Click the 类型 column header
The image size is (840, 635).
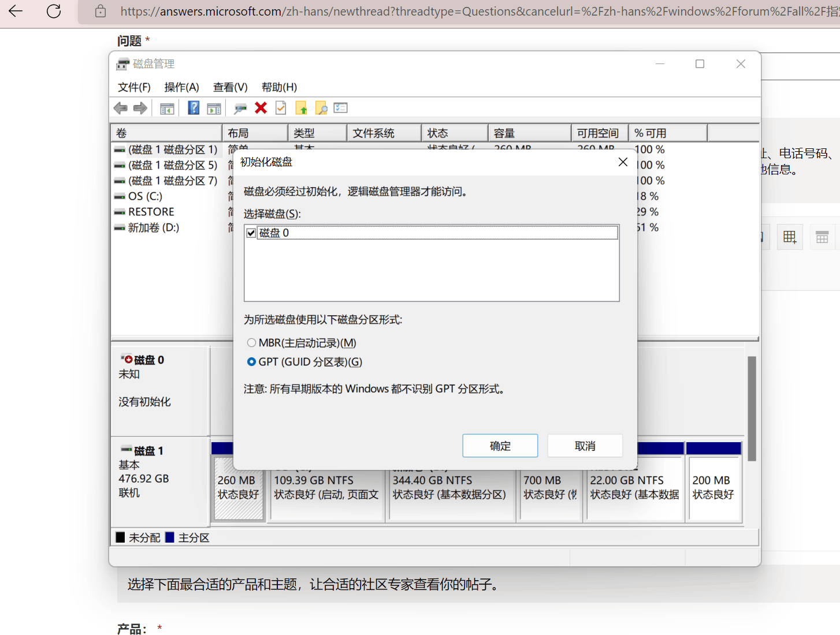(x=317, y=133)
